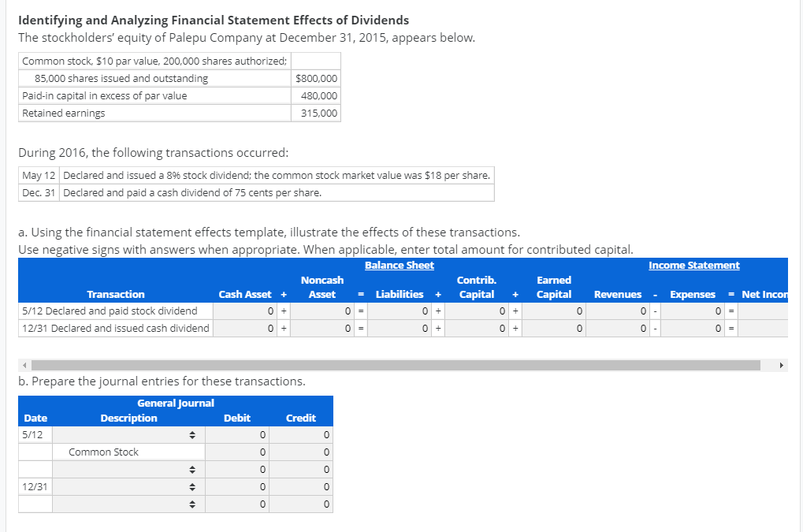This screenshot has height=532, width=803.
Task: Click the Contrib. Capital input for 5/12
Action: (477, 311)
